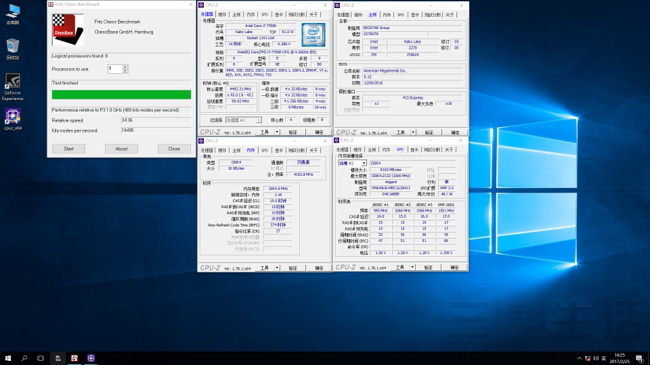Switch to 处理器 tab in CPU-Z mainboard window
650x365 pixels.
[x=343, y=15]
